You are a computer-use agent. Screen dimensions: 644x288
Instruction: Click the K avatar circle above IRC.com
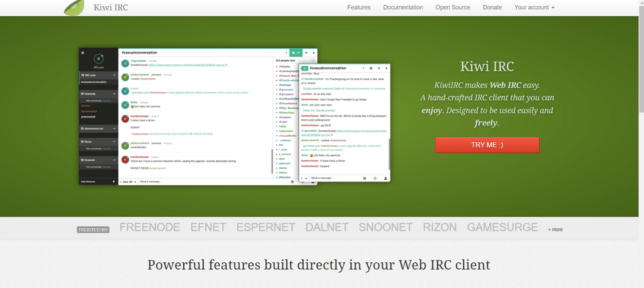[99, 59]
